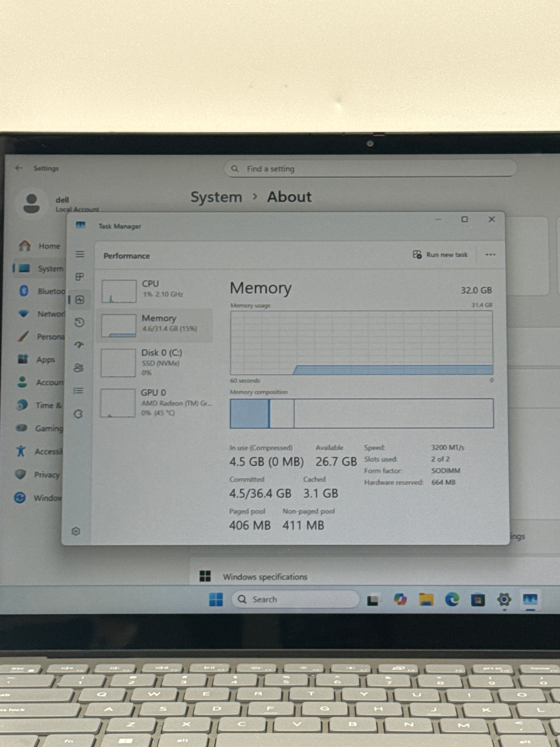Open the Processes page icon
The image size is (560, 747).
(80, 277)
